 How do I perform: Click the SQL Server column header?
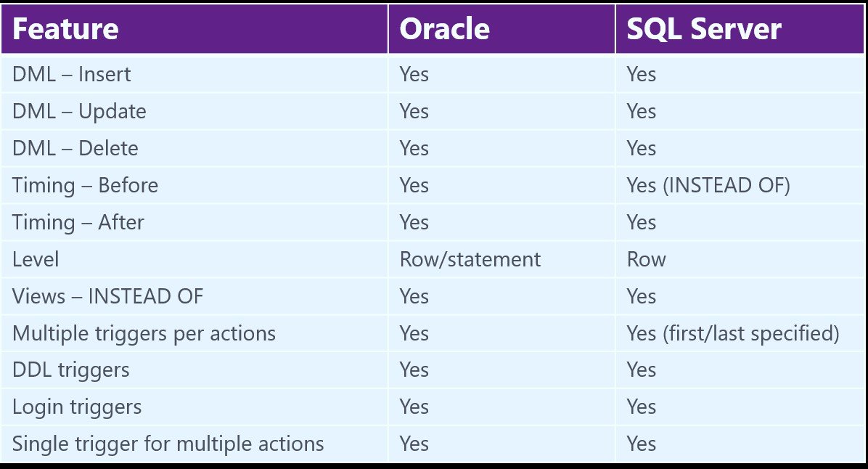740,29
